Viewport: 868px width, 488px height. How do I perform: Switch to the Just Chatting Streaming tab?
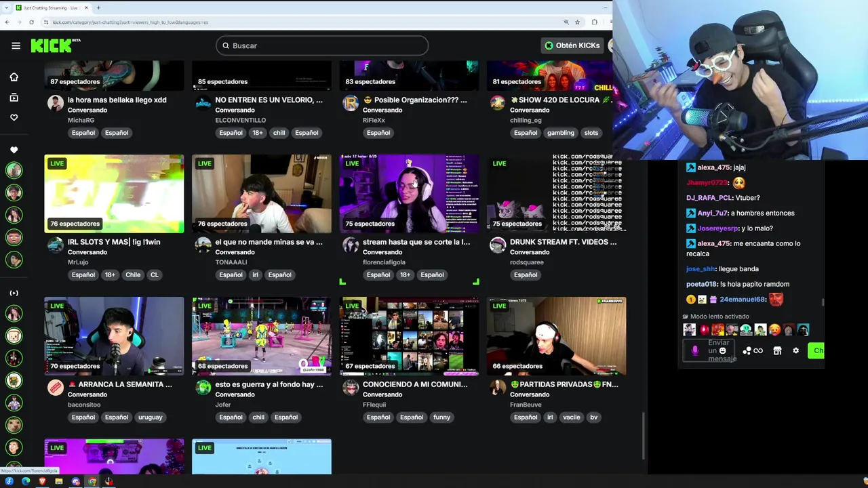tap(52, 7)
